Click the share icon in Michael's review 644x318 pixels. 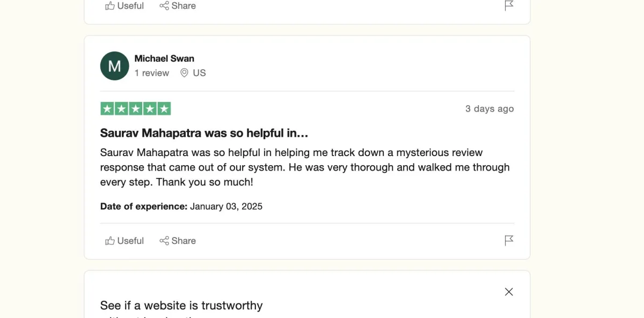click(164, 241)
